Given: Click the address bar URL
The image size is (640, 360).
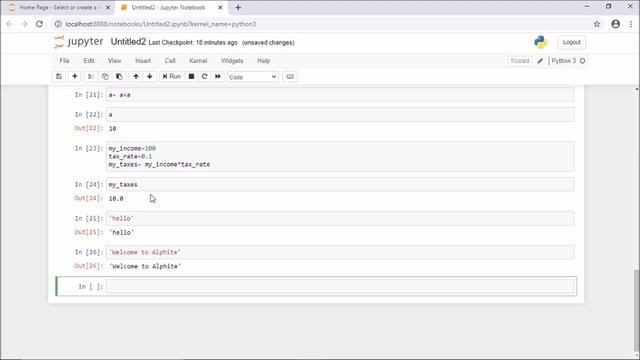Looking at the screenshot, I should click(161, 24).
